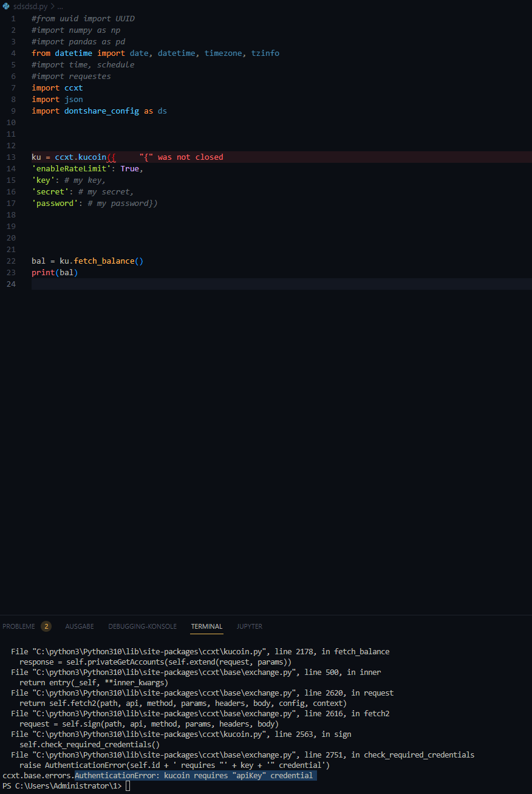Open the DEBUGGING-KONSOLE panel
Image resolution: width=532 pixels, height=794 pixels.
[x=142, y=626]
